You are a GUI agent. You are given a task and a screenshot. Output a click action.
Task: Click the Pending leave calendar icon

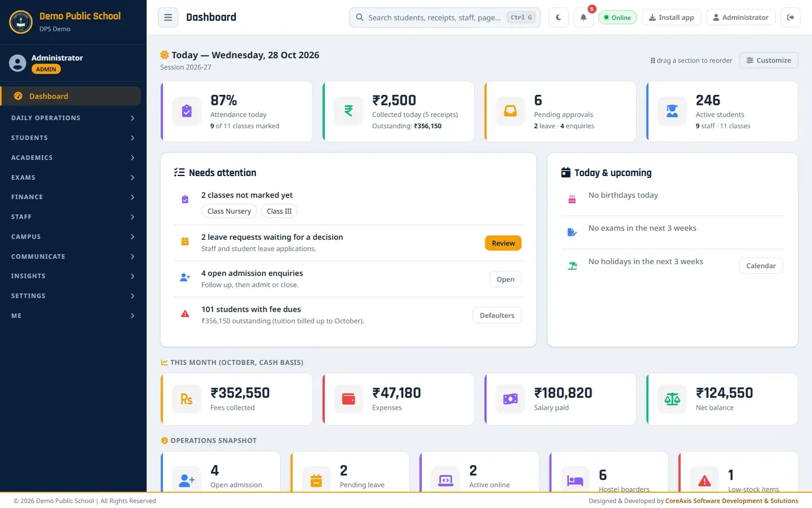pyautogui.click(x=316, y=480)
